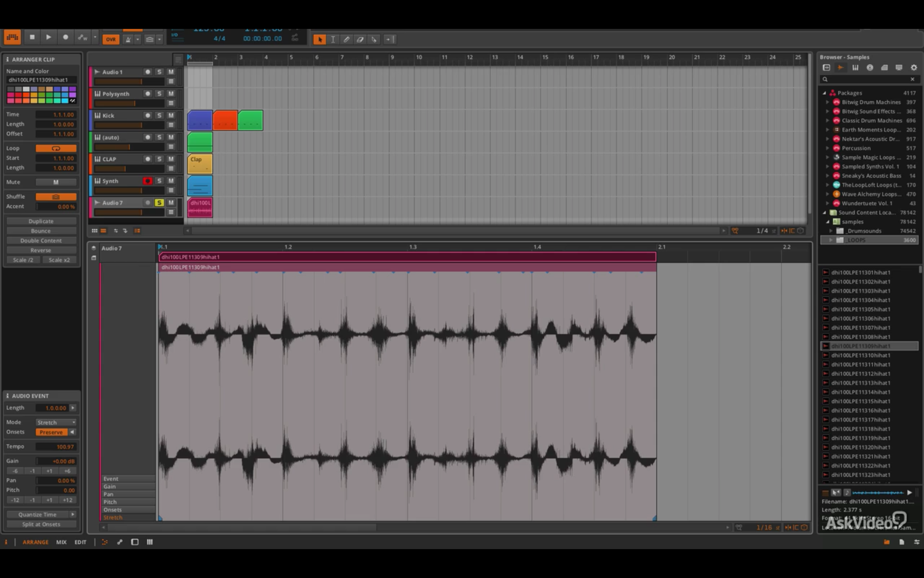Switch to the ARRANGE view tab
Screen dimensions: 924x578
[35, 542]
